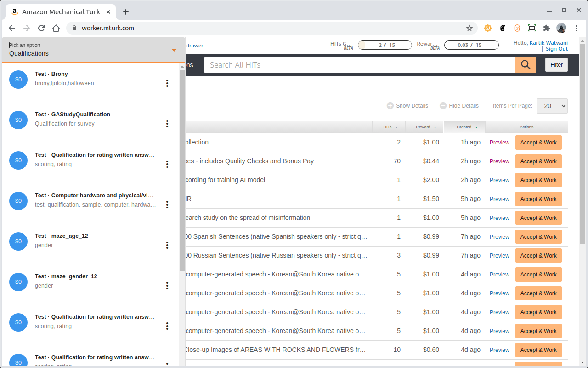Viewport: 588px width, 368px height.
Task: Preview the $1.50 HIT
Action: (x=499, y=199)
